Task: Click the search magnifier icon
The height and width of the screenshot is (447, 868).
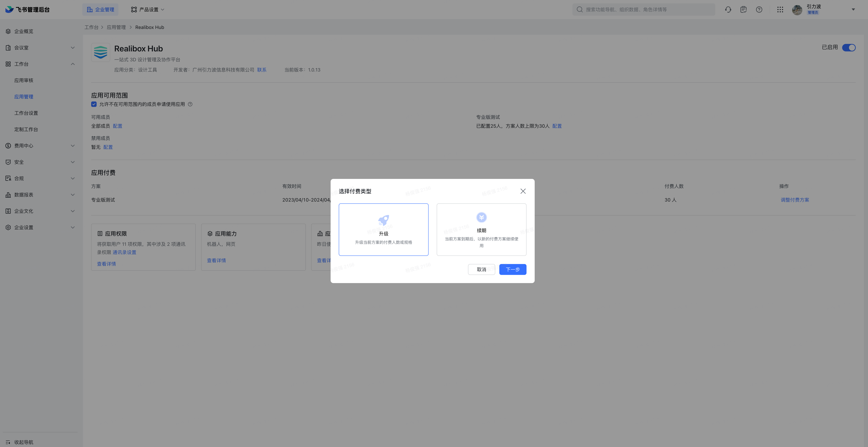Action: click(580, 9)
